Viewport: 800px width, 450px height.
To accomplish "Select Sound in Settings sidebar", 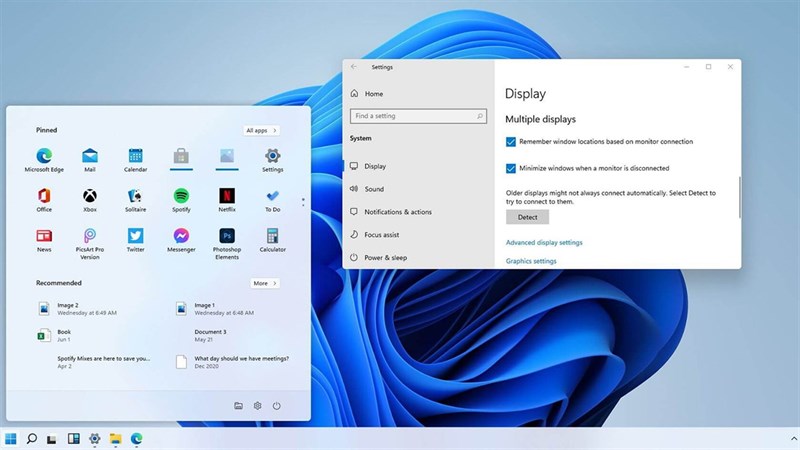I will pos(374,189).
